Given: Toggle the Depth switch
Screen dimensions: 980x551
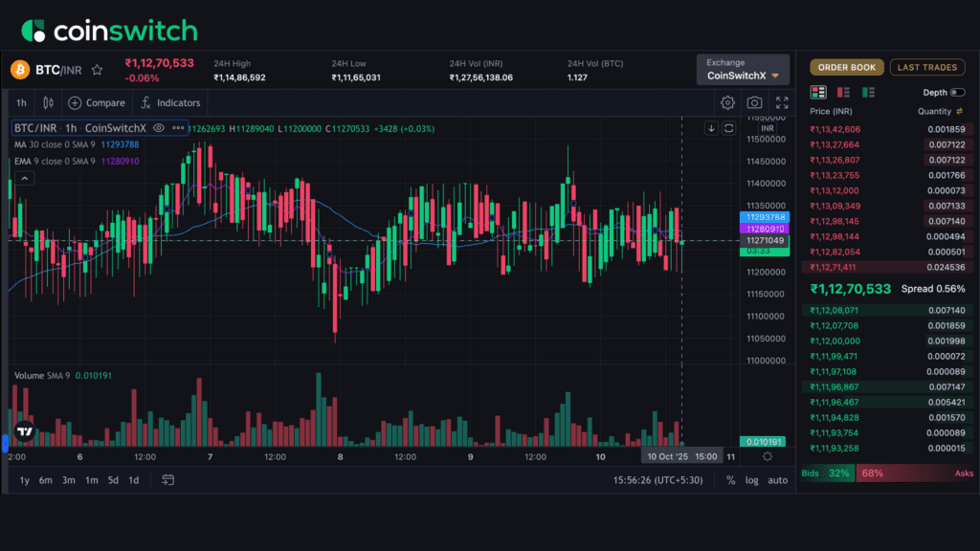Looking at the screenshot, I should 956,93.
